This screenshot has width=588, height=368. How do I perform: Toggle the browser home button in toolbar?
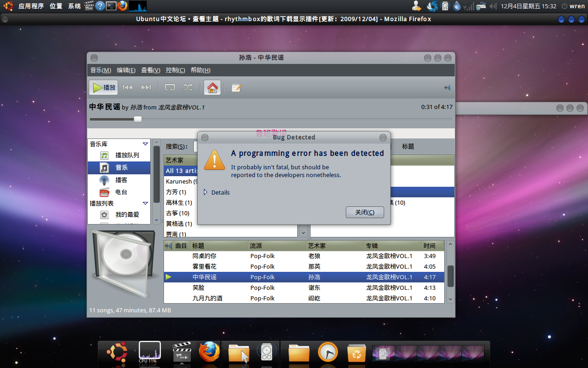[x=212, y=87]
